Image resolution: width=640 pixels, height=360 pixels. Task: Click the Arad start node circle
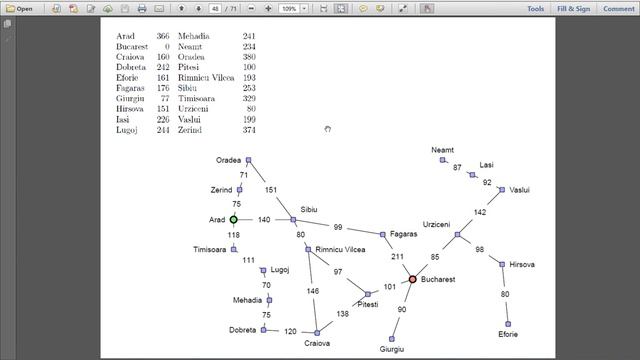[233, 220]
